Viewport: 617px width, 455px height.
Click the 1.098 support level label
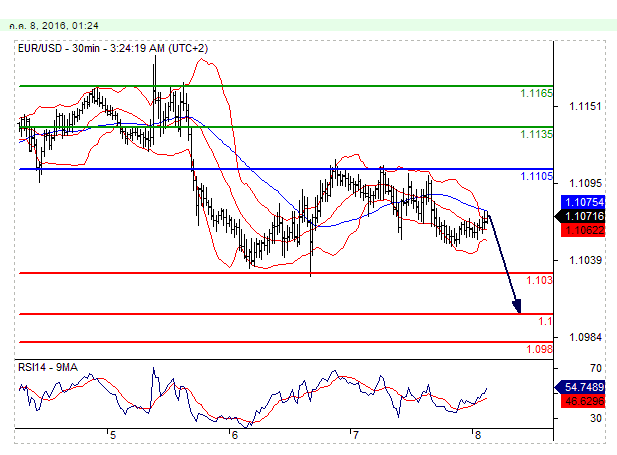coord(539,349)
